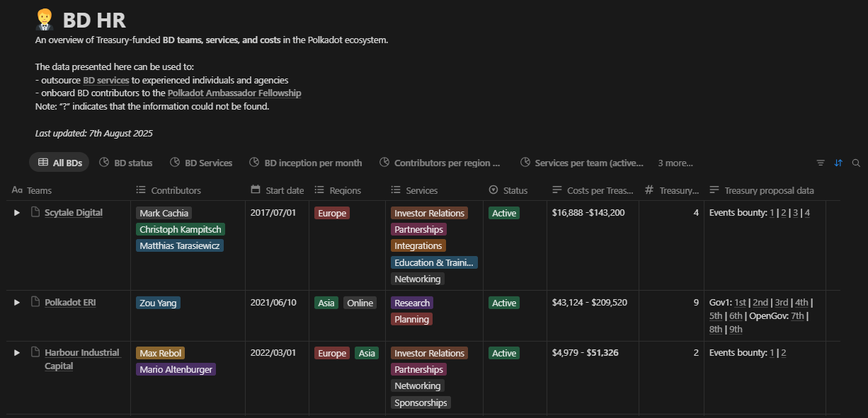Open the Polkadot Ambassador Fellowship link
868x418 pixels.
point(234,93)
